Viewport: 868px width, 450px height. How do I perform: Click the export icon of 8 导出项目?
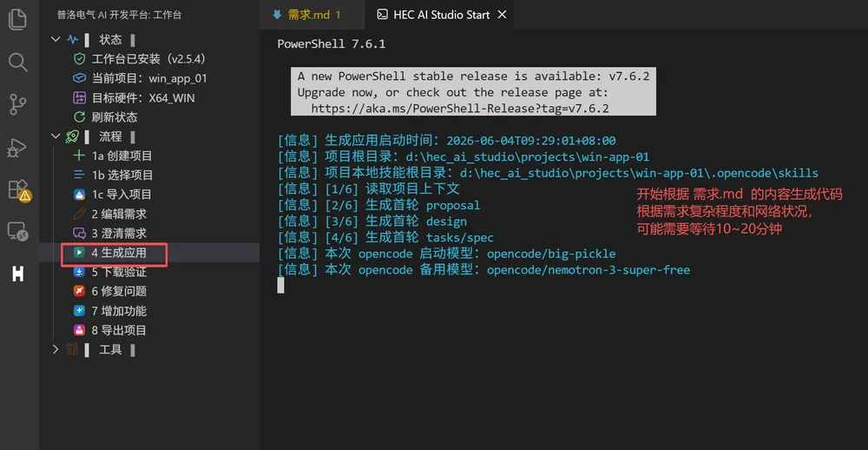pos(80,330)
